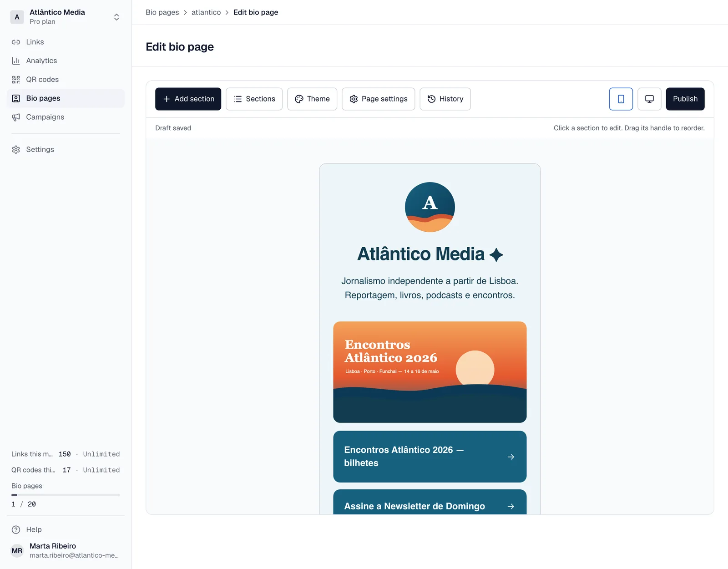The width and height of the screenshot is (728, 569).
Task: Go to Bio pages breadcrumb
Action: coord(162,12)
